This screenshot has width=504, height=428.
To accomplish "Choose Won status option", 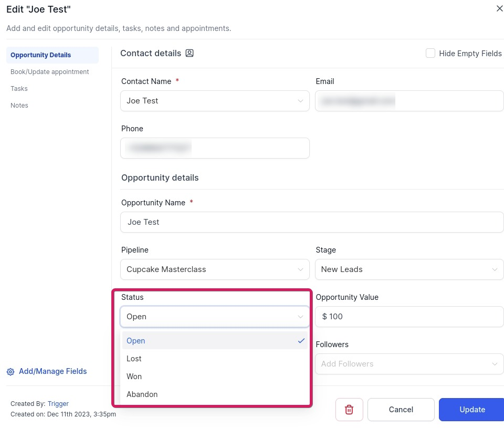I will point(215,376).
